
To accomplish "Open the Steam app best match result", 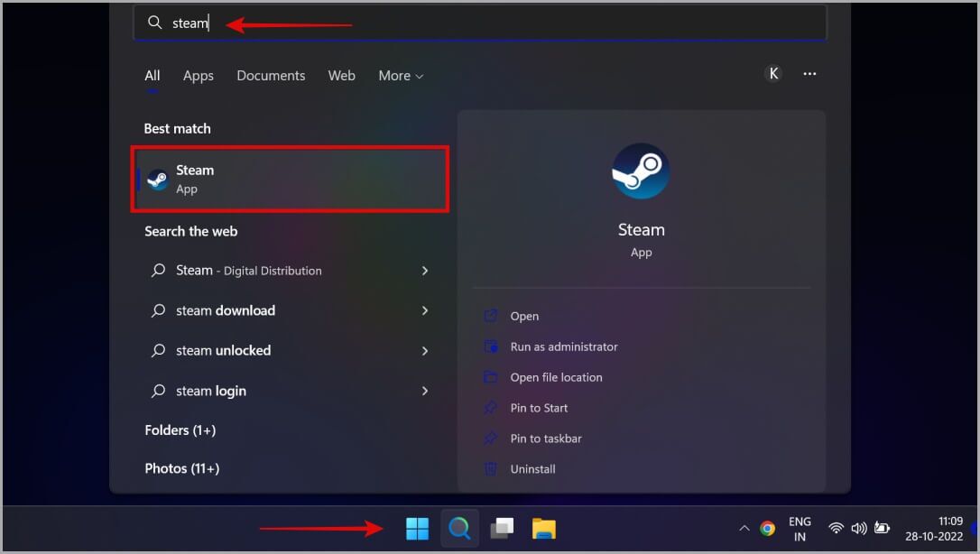I will click(290, 180).
